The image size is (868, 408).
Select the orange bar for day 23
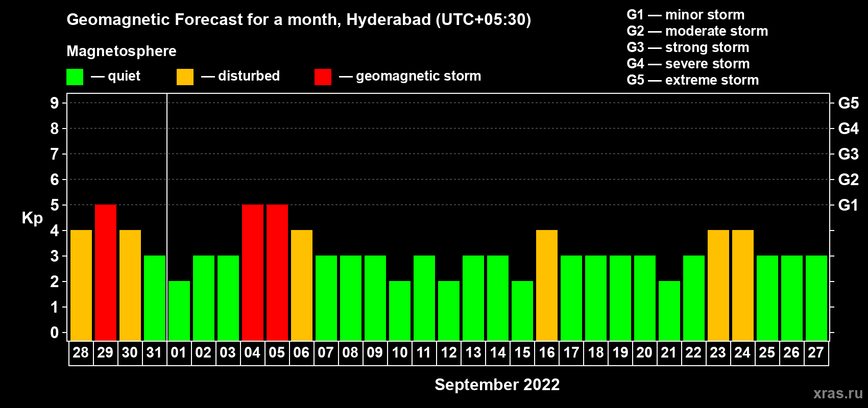point(718,286)
